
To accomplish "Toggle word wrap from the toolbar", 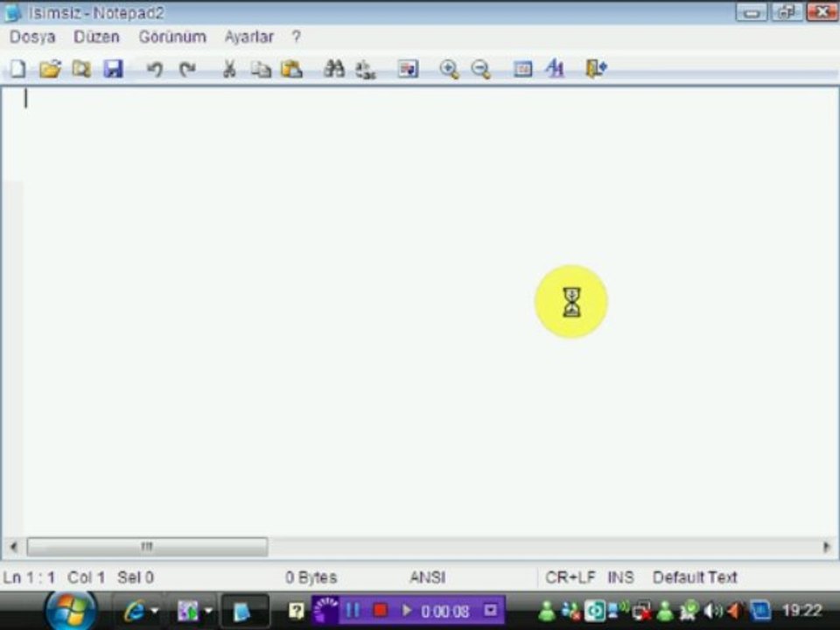I will tap(408, 68).
